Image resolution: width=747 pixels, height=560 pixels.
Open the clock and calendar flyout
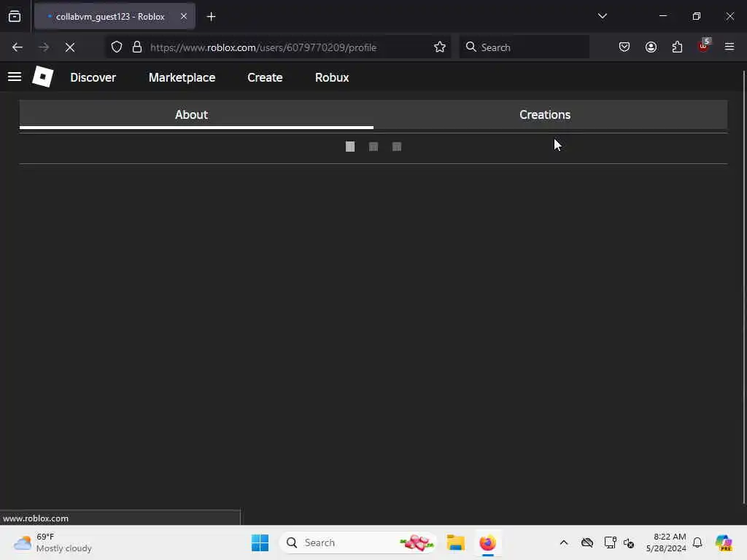[666, 542]
